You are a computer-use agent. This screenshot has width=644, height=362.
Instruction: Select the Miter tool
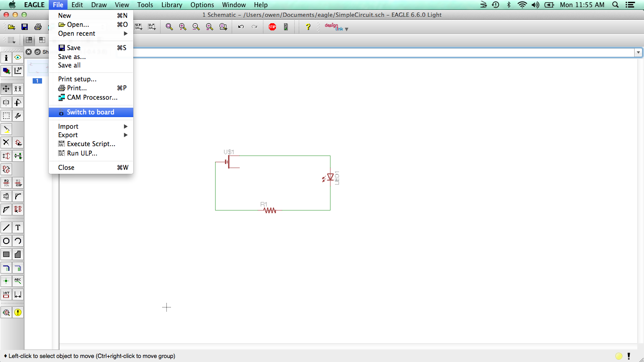[18, 196]
